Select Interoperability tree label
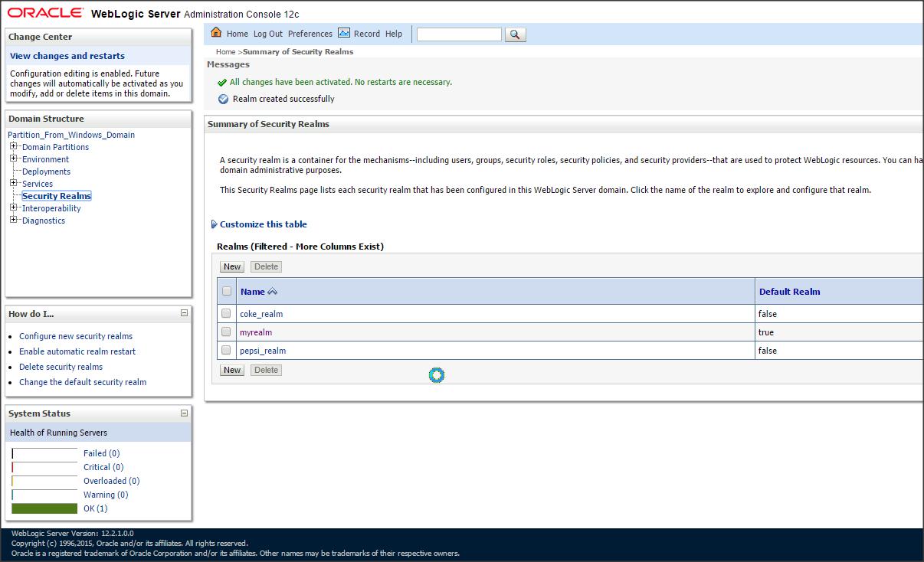This screenshot has height=562, width=924. (x=51, y=208)
